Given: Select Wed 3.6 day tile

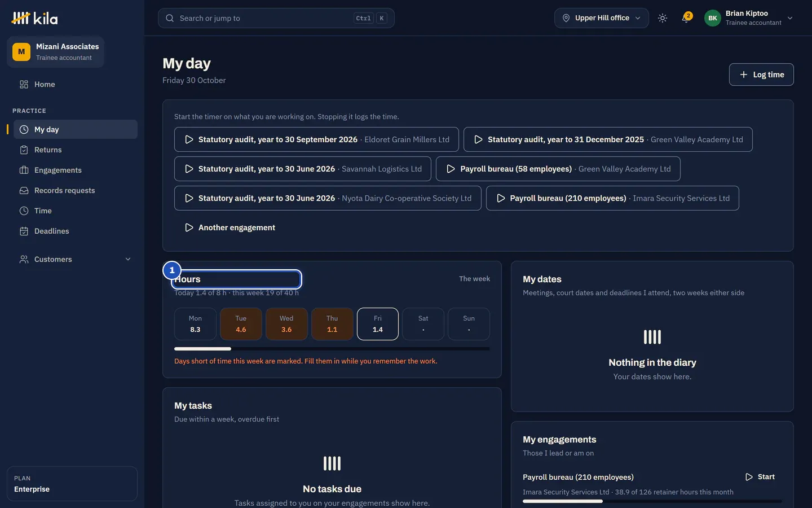Looking at the screenshot, I should tap(286, 324).
